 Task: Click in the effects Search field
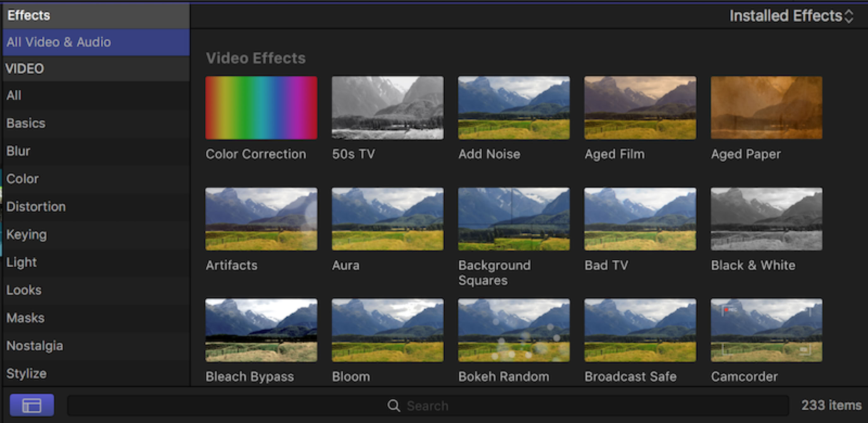coord(427,406)
